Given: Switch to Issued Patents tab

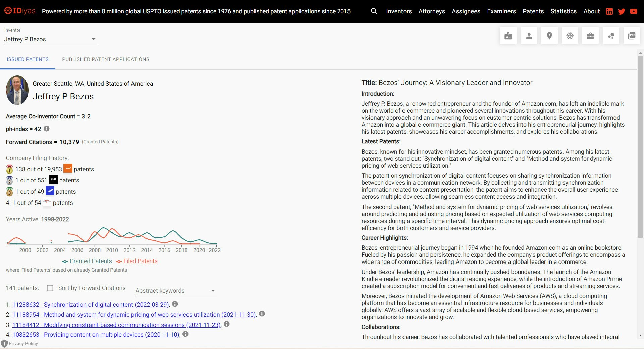Looking at the screenshot, I should pyautogui.click(x=28, y=59).
